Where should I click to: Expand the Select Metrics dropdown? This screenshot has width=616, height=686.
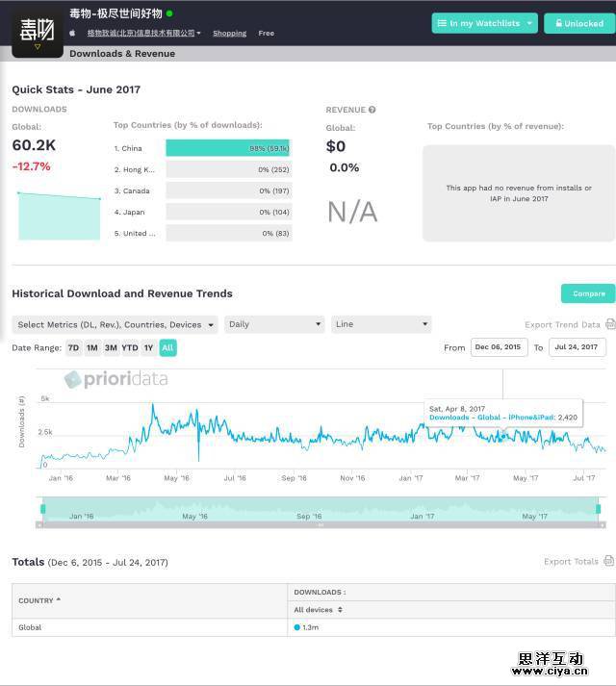[115, 324]
